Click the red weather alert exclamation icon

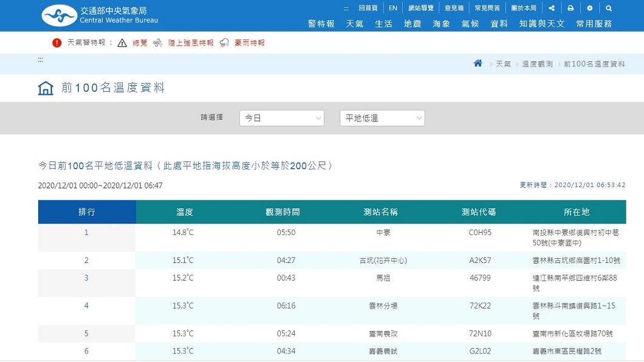[57, 43]
